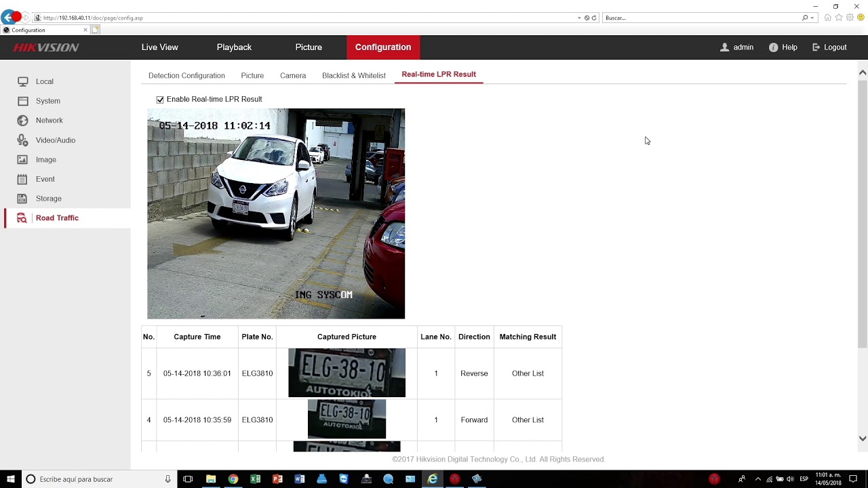Open notification center on taskbar
This screenshot has width=868, height=488.
[x=853, y=479]
